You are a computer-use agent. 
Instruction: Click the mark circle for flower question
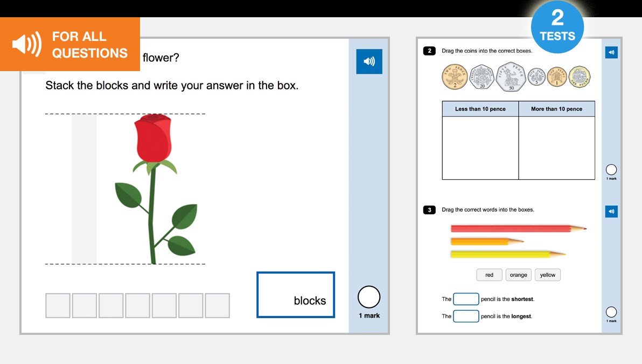coord(369,297)
